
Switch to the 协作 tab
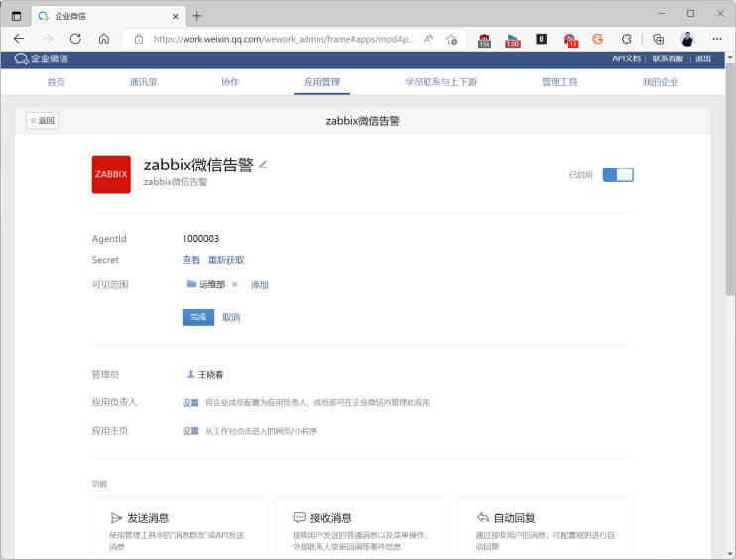point(230,82)
